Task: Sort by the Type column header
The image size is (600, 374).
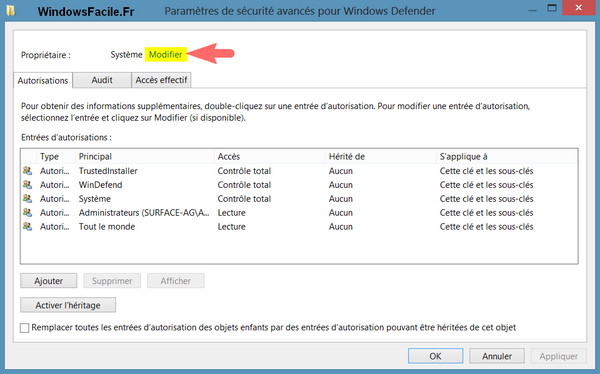Action: tap(56, 157)
